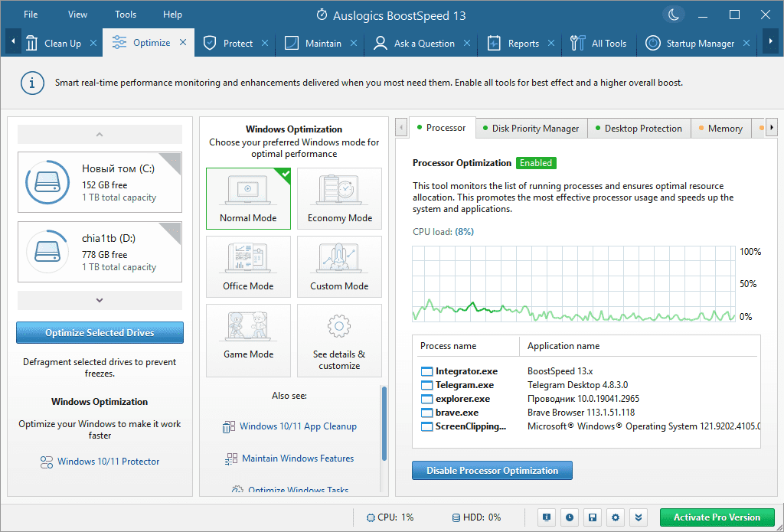Image resolution: width=784 pixels, height=532 pixels.
Task: Click the HDD: 0% status indicator
Action: 476,517
